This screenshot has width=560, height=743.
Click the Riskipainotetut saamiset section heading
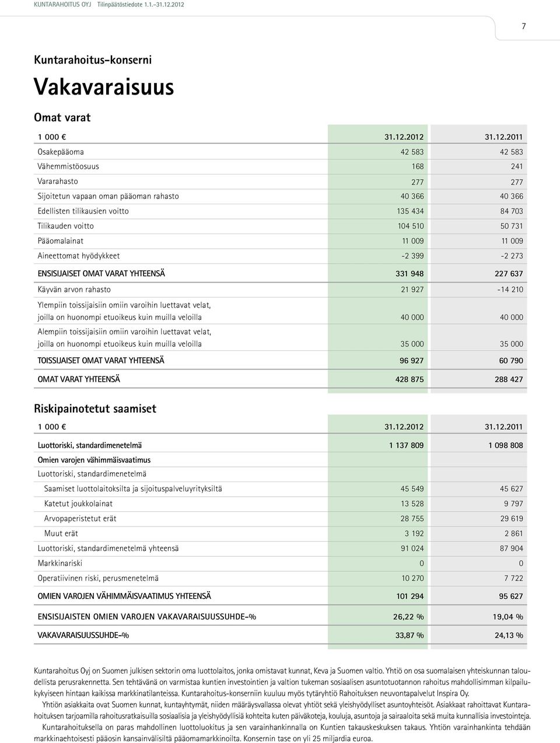[x=95, y=409]
